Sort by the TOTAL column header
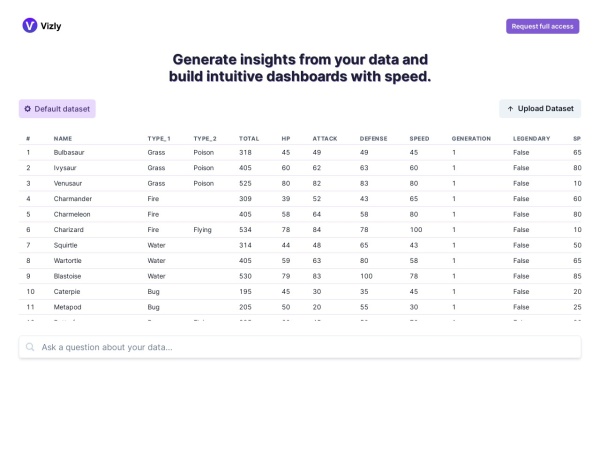The width and height of the screenshot is (600, 450). (x=249, y=138)
